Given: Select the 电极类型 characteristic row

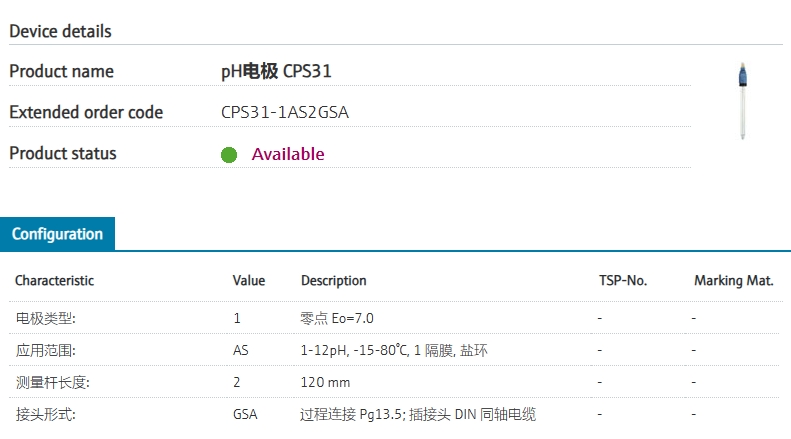Looking at the screenshot, I should tap(396, 318).
